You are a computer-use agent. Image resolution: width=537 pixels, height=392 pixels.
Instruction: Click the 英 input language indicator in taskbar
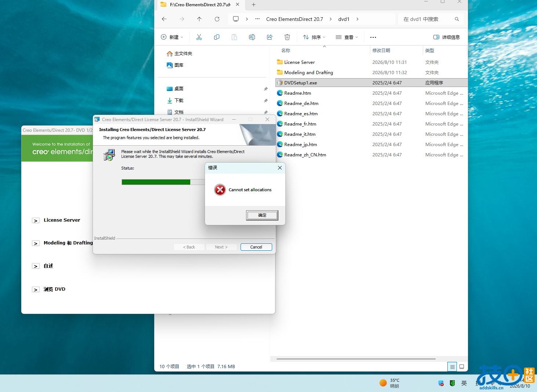464,383
